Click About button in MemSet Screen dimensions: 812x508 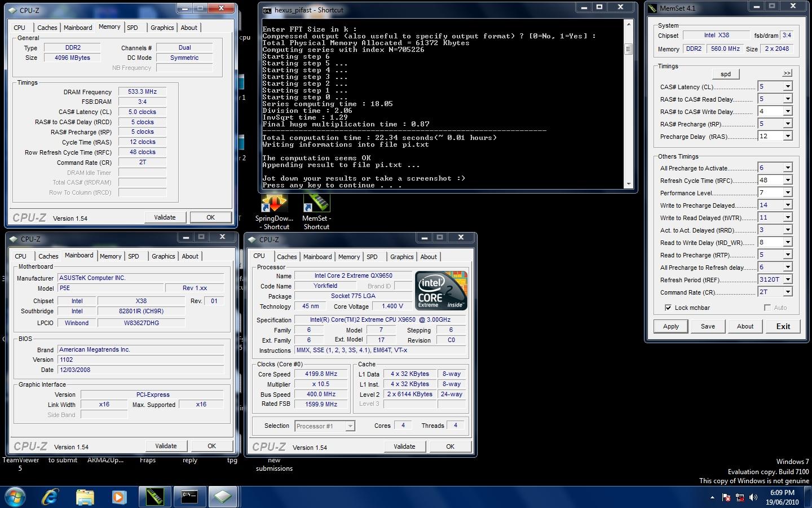click(x=745, y=326)
